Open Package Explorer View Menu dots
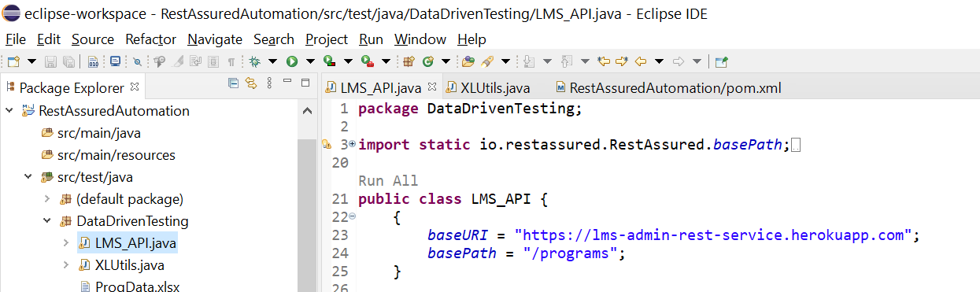The width and height of the screenshot is (980, 292). (270, 83)
